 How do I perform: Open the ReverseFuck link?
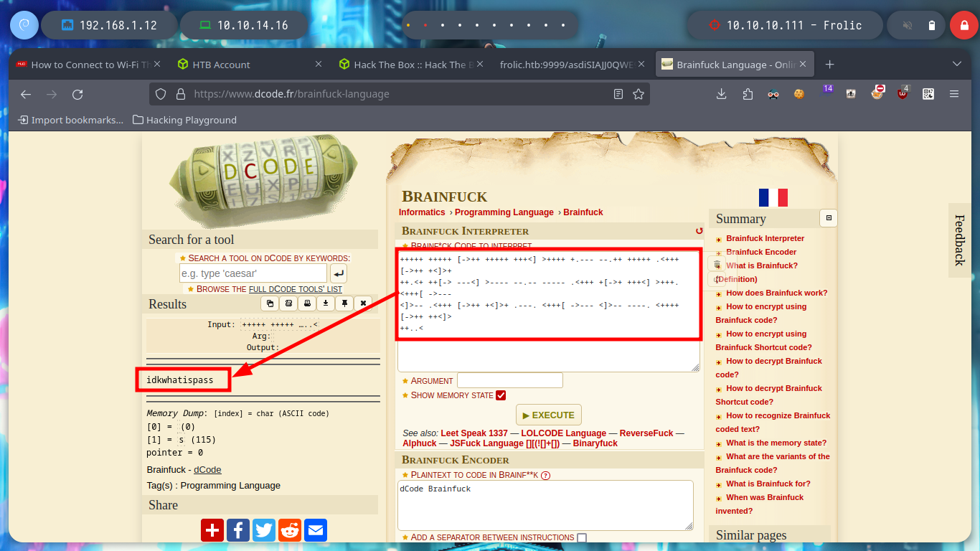pyautogui.click(x=646, y=433)
